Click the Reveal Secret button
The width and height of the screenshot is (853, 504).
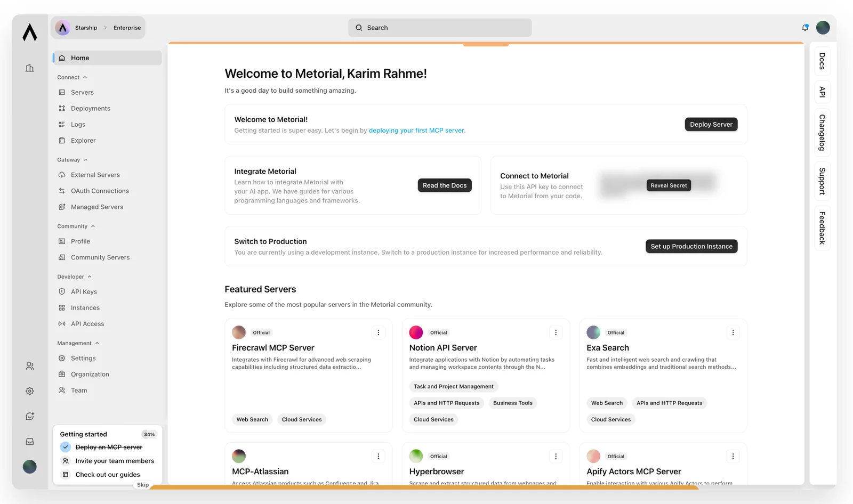[669, 185]
